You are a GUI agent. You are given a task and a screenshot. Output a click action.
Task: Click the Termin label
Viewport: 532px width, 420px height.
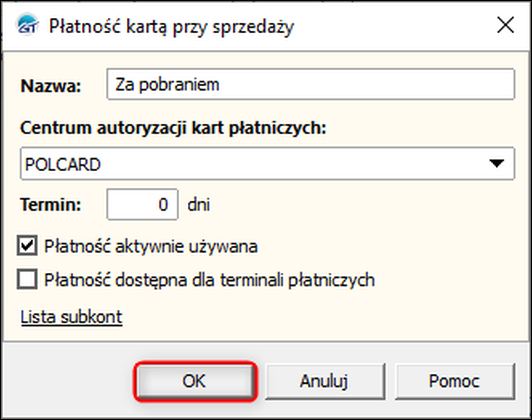pos(51,205)
